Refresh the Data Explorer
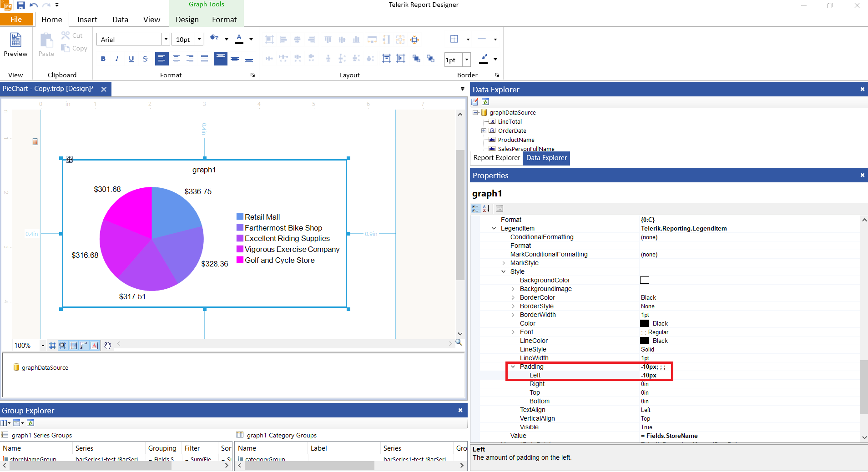Screen dimensions: 868x472 click(x=485, y=102)
